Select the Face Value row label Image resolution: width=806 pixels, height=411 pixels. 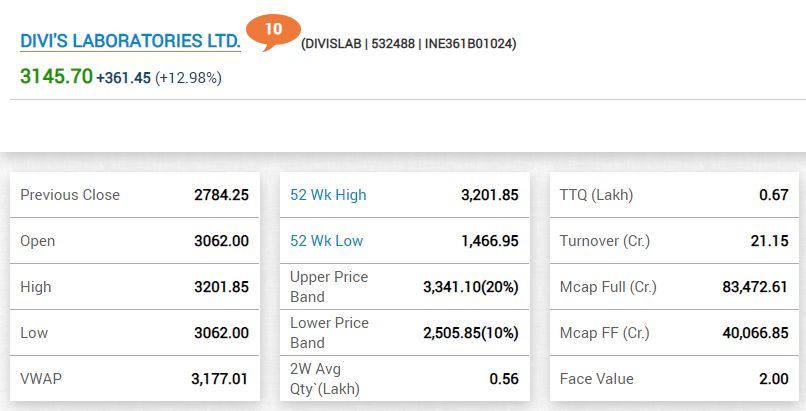[x=597, y=379]
